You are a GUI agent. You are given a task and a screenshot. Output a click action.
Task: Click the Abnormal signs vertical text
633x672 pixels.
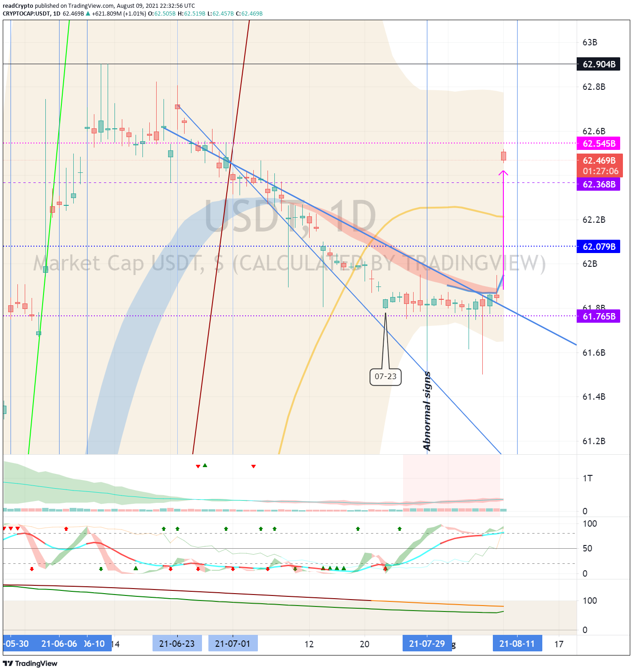tap(426, 411)
